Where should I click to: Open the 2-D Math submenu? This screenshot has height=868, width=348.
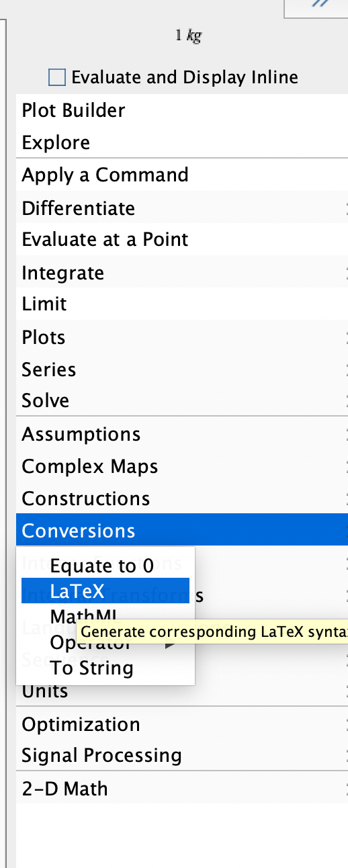pos(182,788)
